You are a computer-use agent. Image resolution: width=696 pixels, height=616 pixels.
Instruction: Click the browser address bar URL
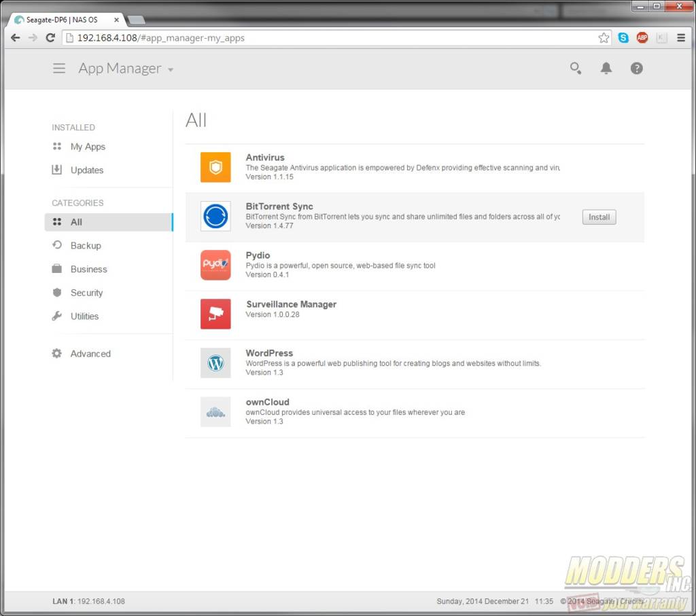pyautogui.click(x=160, y=38)
